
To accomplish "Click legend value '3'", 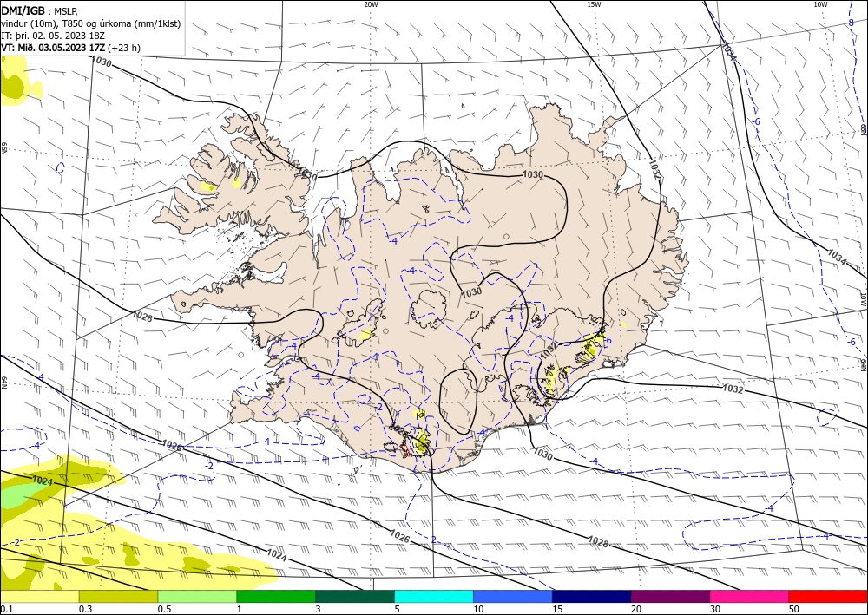I will click(x=319, y=609).
